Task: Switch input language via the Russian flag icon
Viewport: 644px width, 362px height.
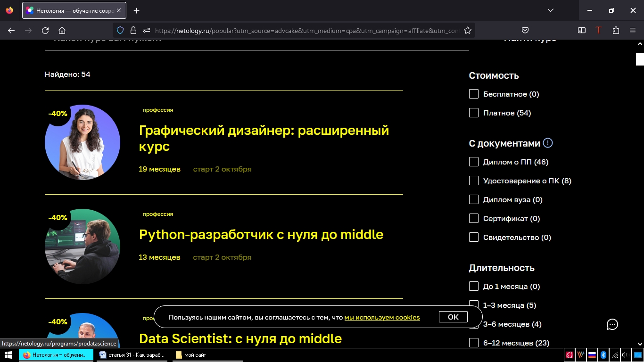Action: (592, 355)
